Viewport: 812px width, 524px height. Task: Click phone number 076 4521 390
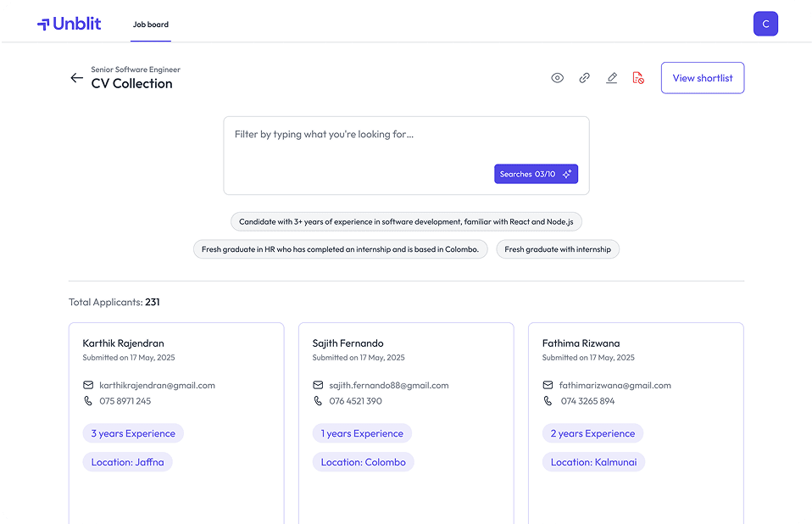click(355, 401)
